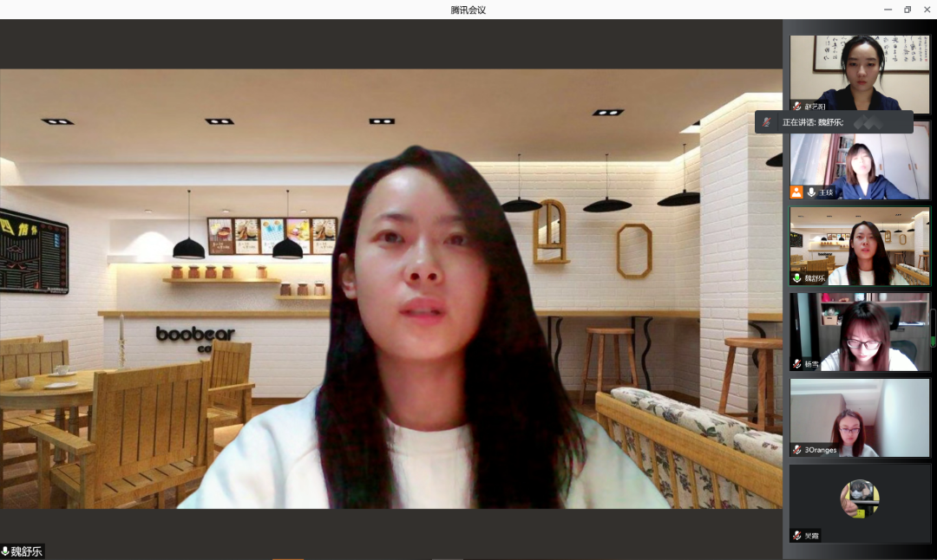Click muted mic icon on 杨雪's tile
Viewport: 937px width, 560px height.
click(797, 364)
